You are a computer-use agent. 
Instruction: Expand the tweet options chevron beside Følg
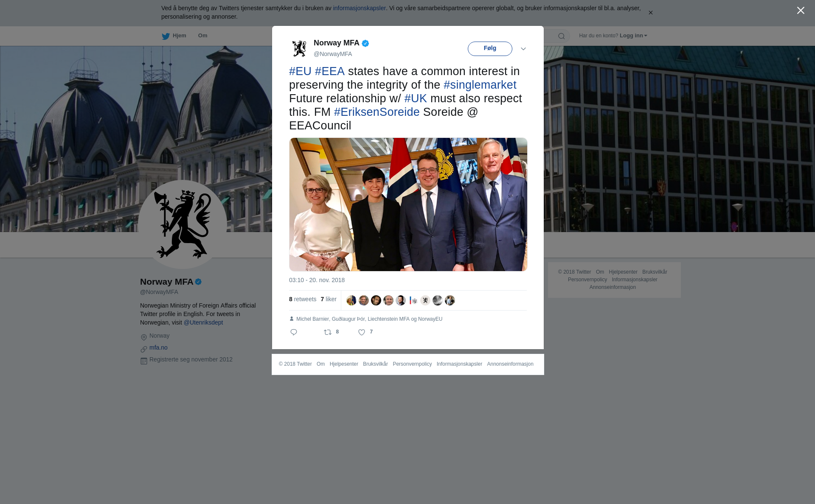click(x=523, y=49)
